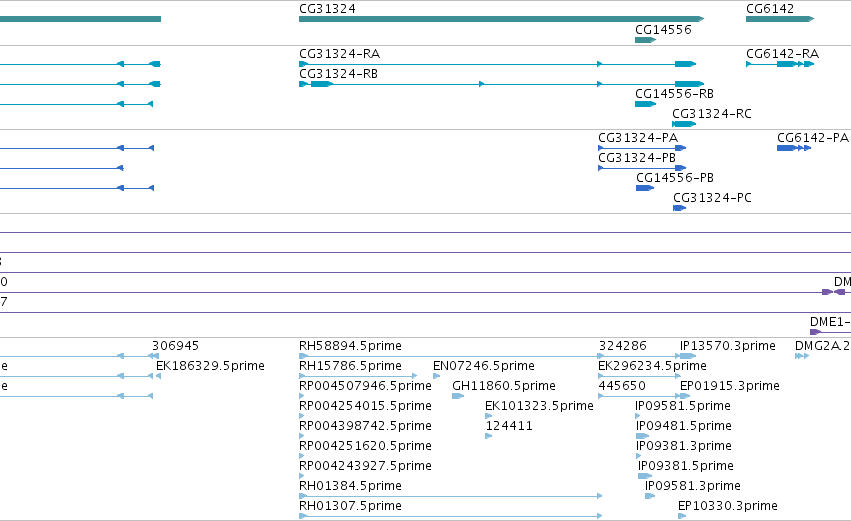Screen dimensions: 851x521
Task: Click EST RH15786.5prime
Action: point(350,366)
